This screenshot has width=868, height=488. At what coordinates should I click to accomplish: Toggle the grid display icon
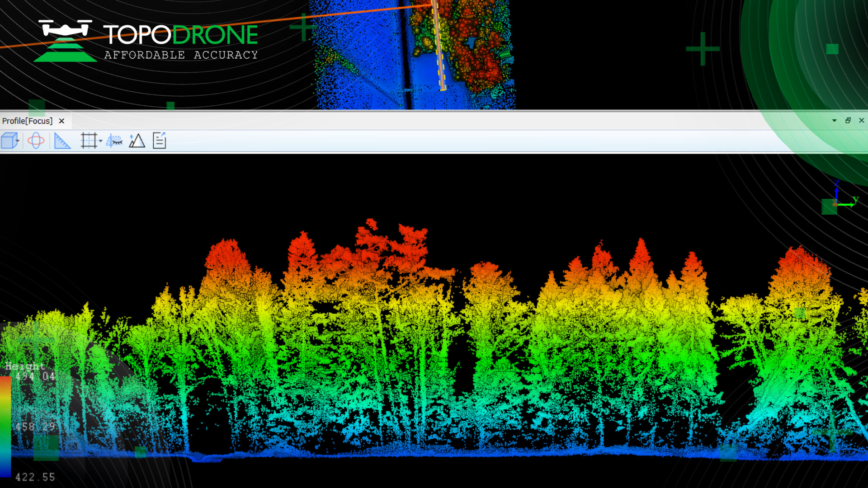point(89,141)
